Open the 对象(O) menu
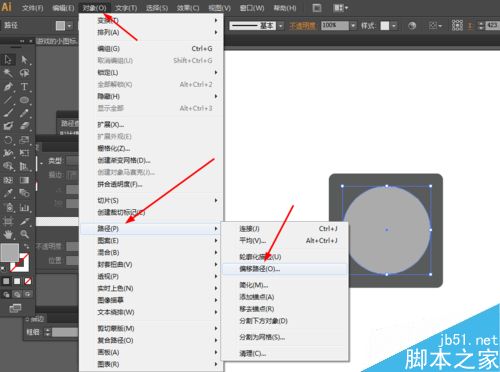500x372 pixels. click(95, 8)
